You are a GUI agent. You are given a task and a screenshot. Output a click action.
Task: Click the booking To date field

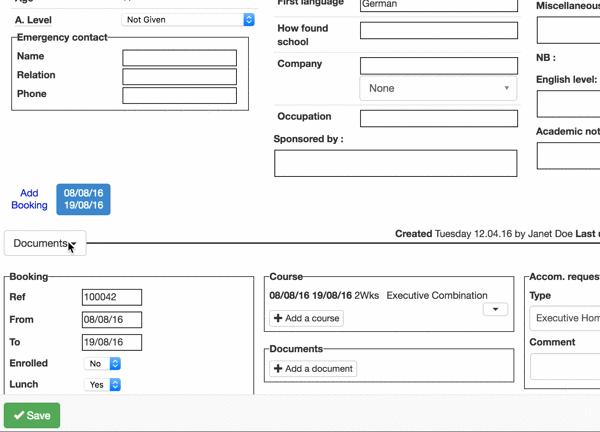click(x=112, y=342)
